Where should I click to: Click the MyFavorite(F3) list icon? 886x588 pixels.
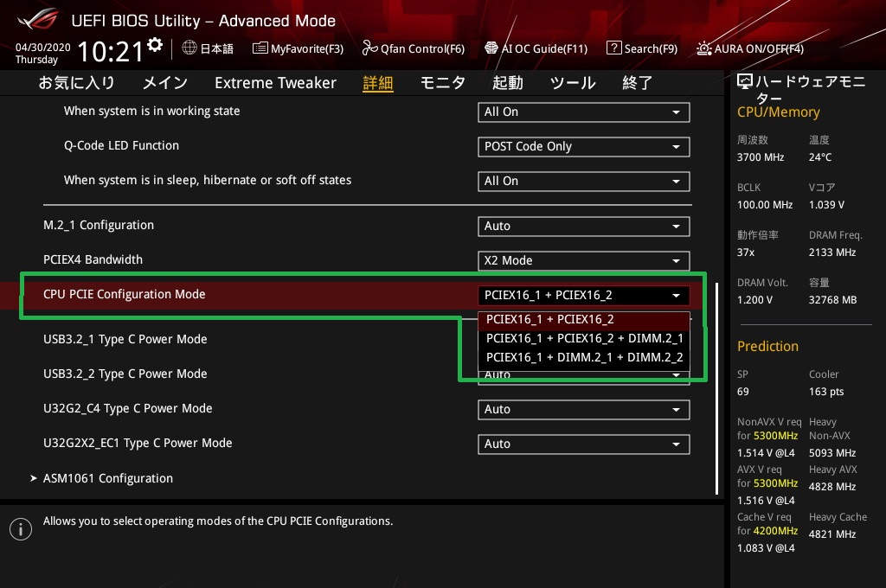click(x=260, y=48)
